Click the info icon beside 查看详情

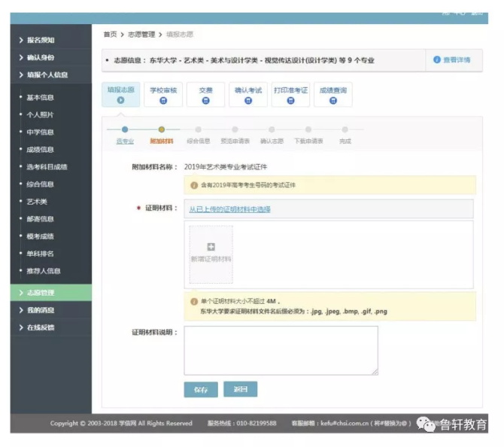tap(437, 59)
